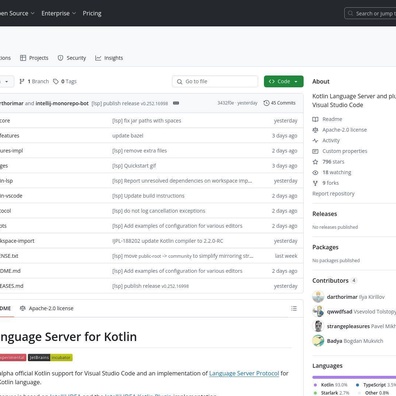Open the Insights tab
Viewport: 396px width, 396px height.
109,58
